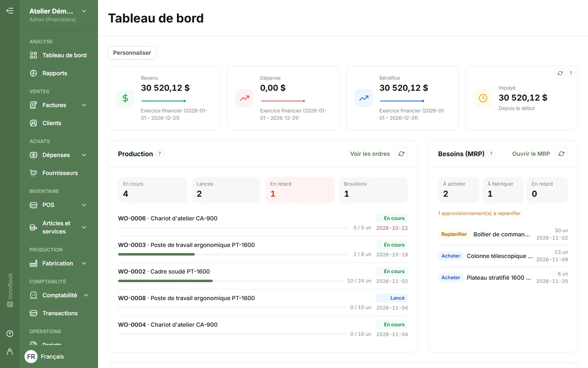Viewport: 588px width, 368px height.
Task: Click progress bar of WO-0002 Cadre soudé
Action: pyautogui.click(x=231, y=281)
